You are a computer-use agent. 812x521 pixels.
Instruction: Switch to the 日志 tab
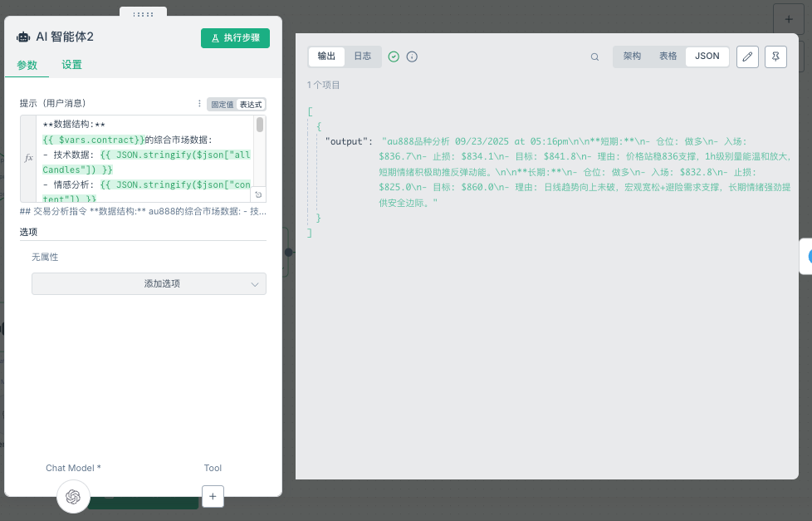tap(363, 57)
